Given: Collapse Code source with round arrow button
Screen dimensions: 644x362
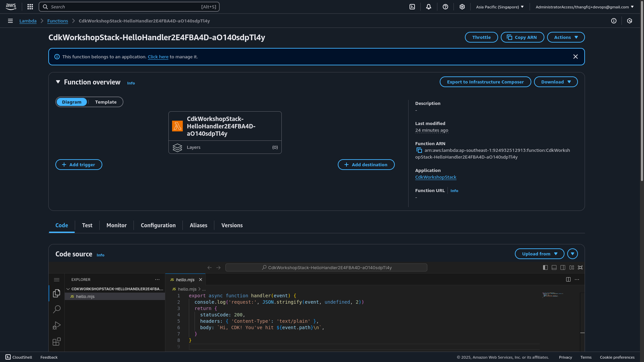Looking at the screenshot, I should (573, 254).
